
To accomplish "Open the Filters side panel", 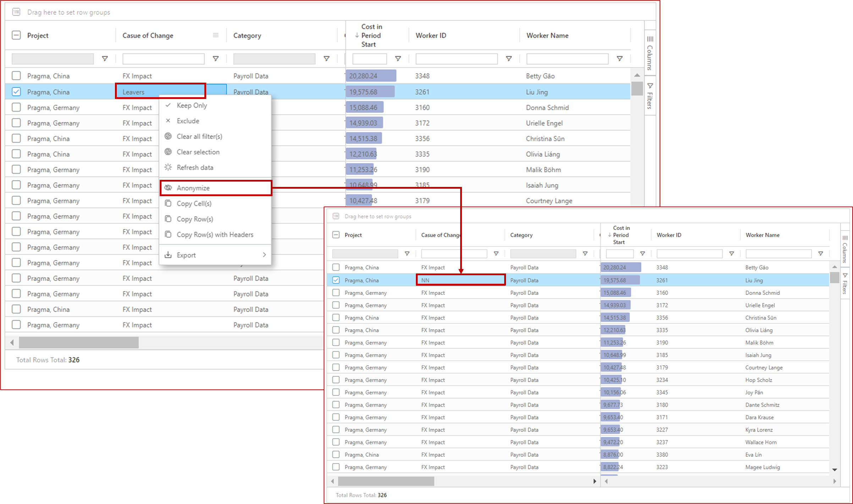I will (x=650, y=96).
